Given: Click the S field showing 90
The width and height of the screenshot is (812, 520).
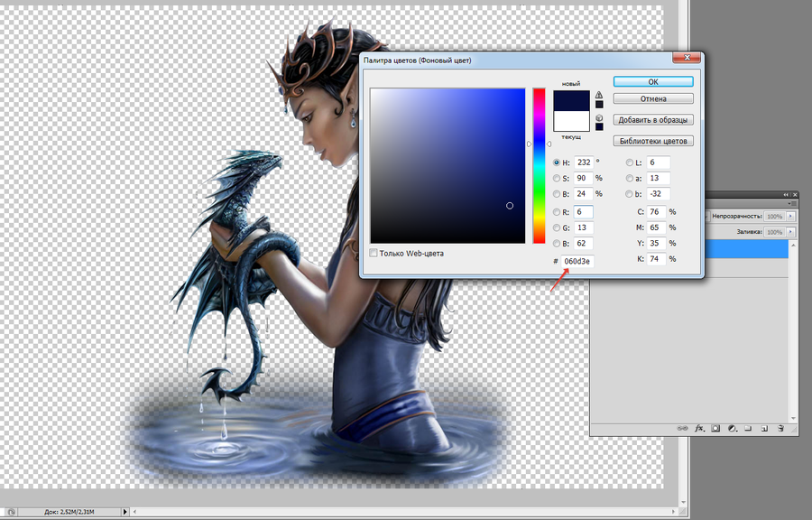Looking at the screenshot, I should pos(584,178).
